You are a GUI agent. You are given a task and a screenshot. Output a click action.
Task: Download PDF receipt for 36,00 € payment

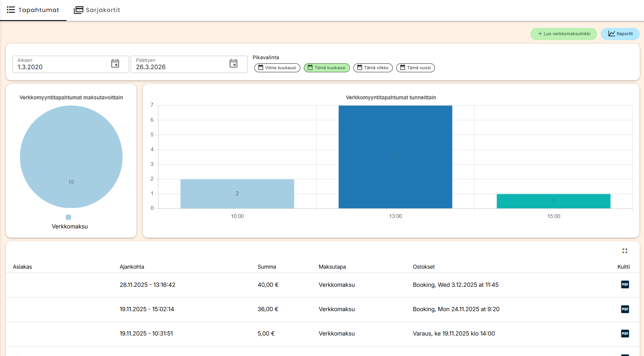click(x=625, y=309)
